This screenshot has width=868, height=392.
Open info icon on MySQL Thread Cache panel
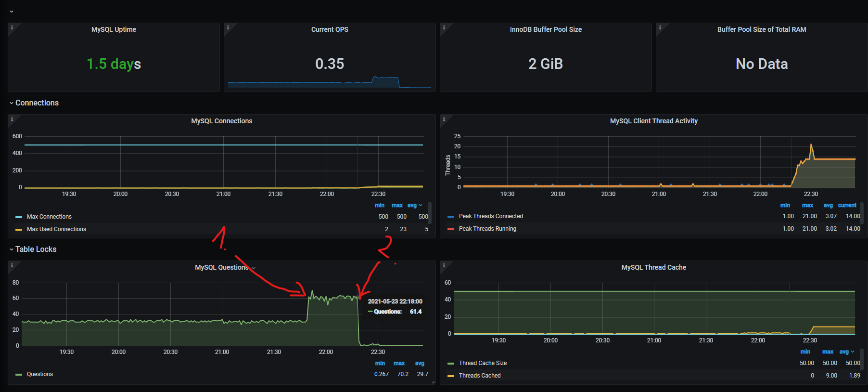click(x=444, y=265)
